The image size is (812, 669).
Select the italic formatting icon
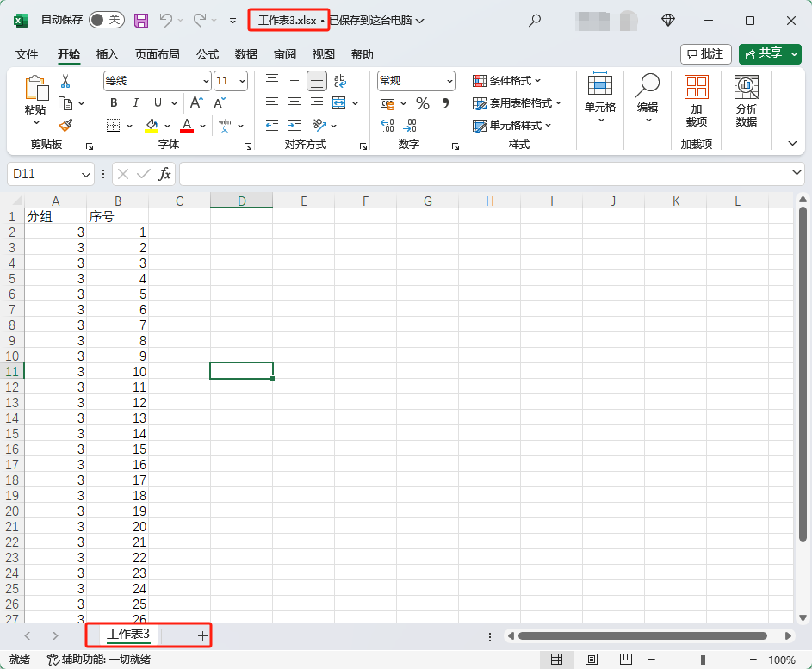135,102
